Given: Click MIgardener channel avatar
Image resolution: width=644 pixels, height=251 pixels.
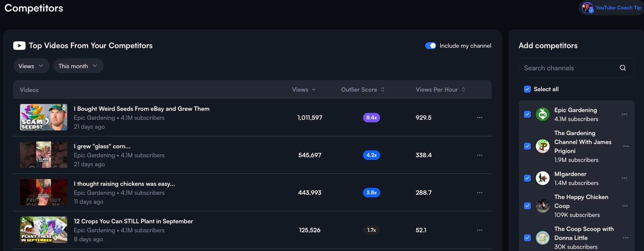Looking at the screenshot, I should 543,178.
